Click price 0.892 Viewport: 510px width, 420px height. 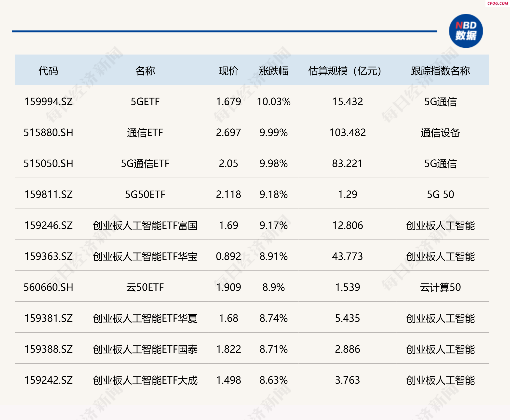coord(228,256)
